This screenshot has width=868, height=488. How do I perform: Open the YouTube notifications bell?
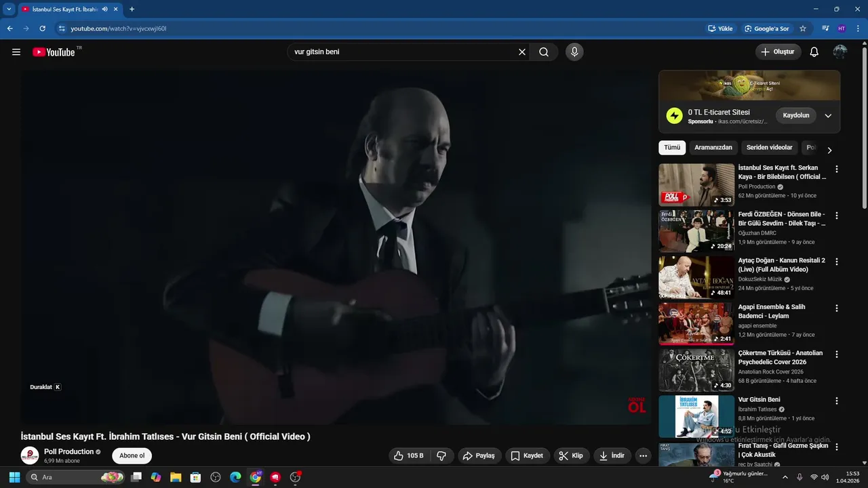point(814,52)
